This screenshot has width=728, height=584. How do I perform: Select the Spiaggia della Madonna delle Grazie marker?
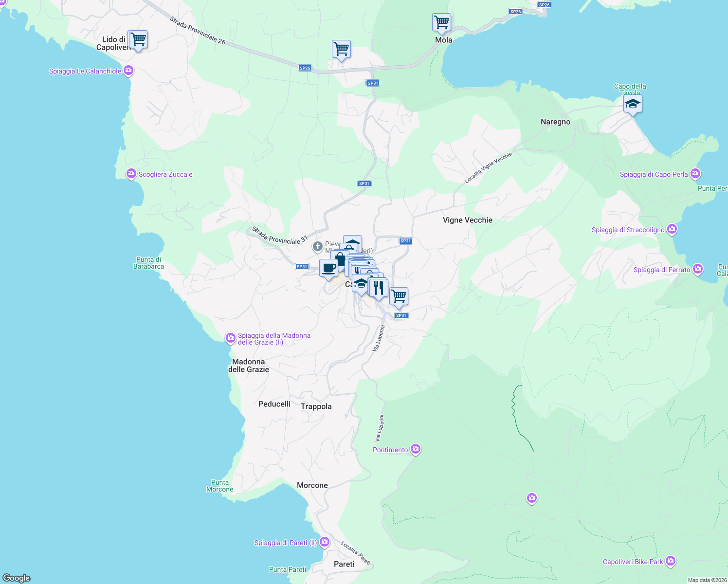230,337
